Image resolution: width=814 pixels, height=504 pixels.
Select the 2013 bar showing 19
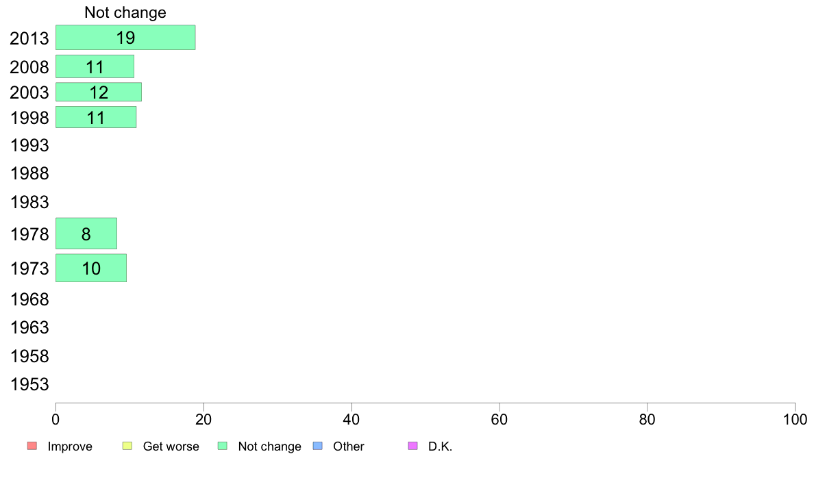point(125,38)
